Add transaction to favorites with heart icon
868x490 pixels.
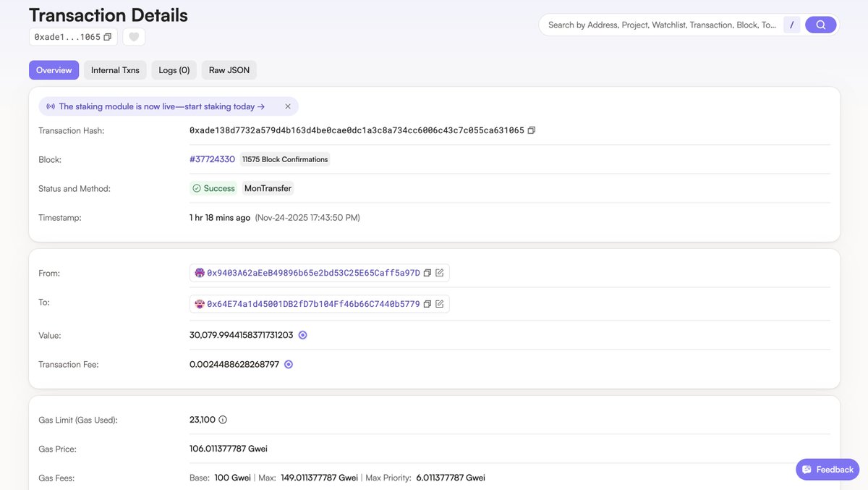[134, 37]
